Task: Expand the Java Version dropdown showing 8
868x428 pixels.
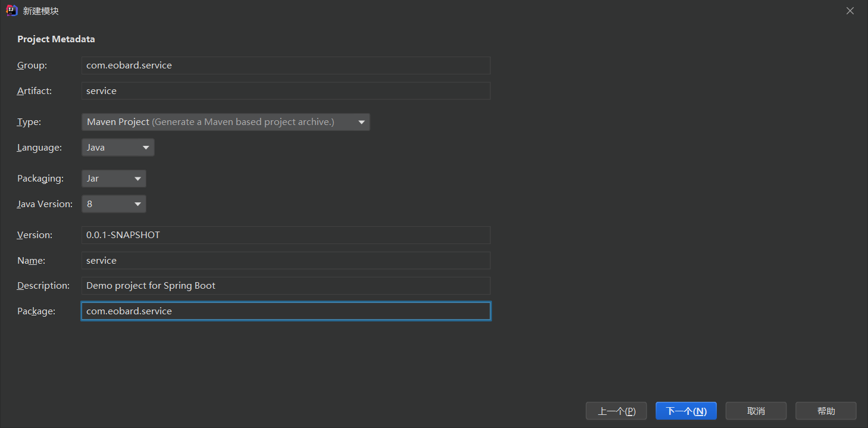Action: (x=114, y=204)
